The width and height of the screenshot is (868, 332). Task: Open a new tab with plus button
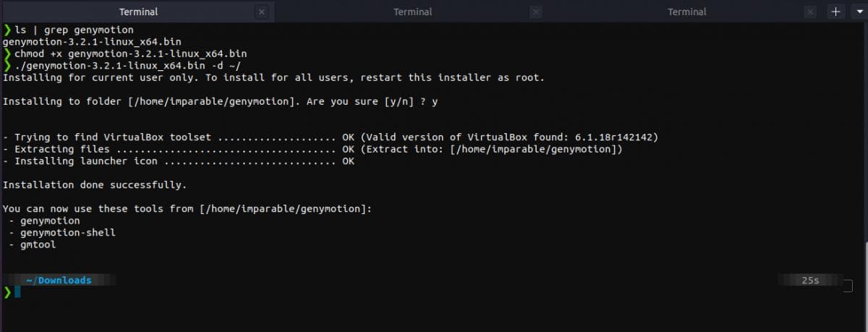[836, 12]
